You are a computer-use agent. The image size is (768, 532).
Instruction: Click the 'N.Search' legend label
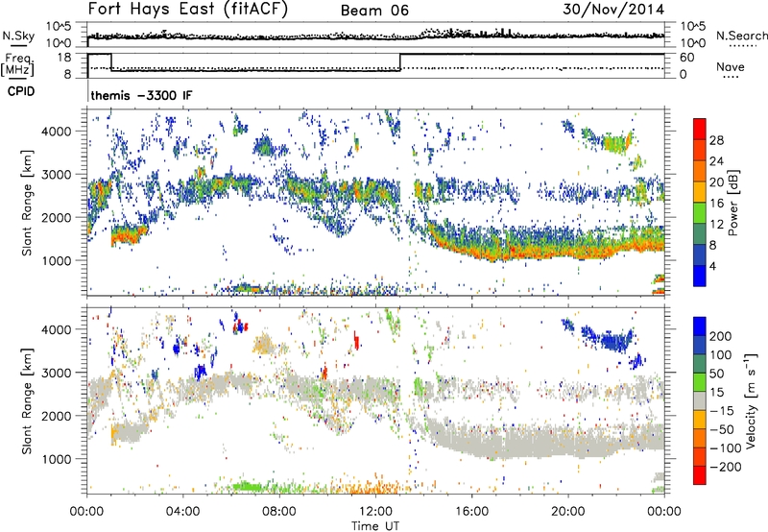point(741,36)
